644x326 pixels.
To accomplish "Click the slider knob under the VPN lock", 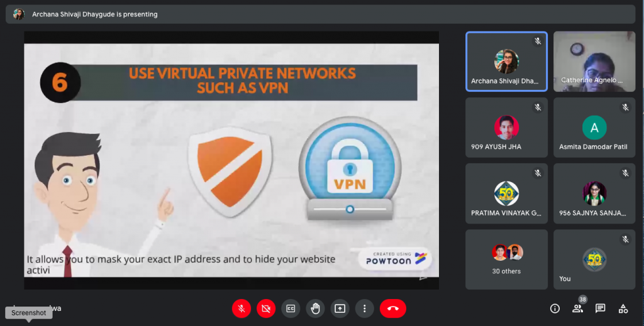I will [350, 209].
